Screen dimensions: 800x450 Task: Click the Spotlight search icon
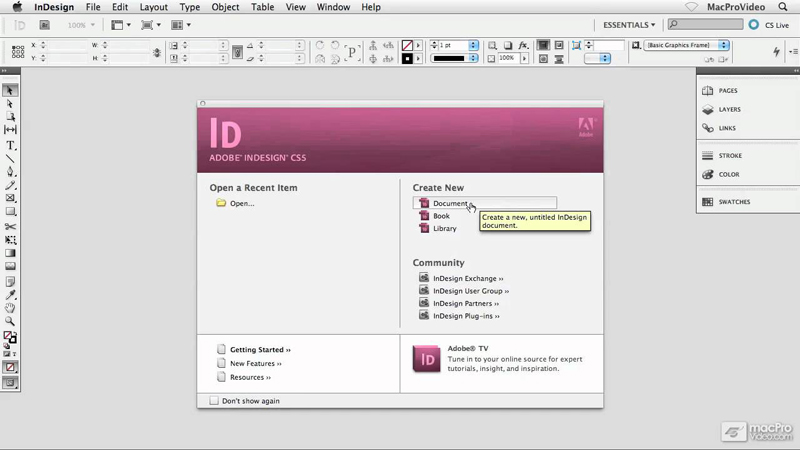(x=783, y=7)
